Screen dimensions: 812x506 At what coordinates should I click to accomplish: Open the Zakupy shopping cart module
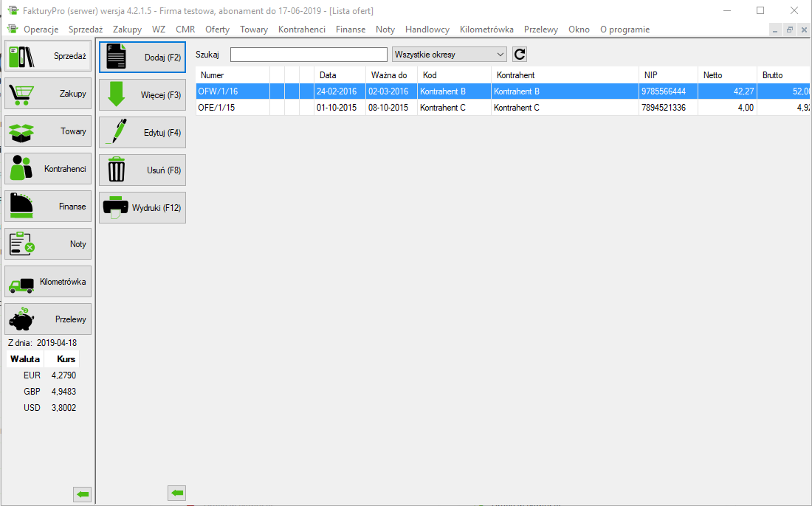(x=48, y=94)
